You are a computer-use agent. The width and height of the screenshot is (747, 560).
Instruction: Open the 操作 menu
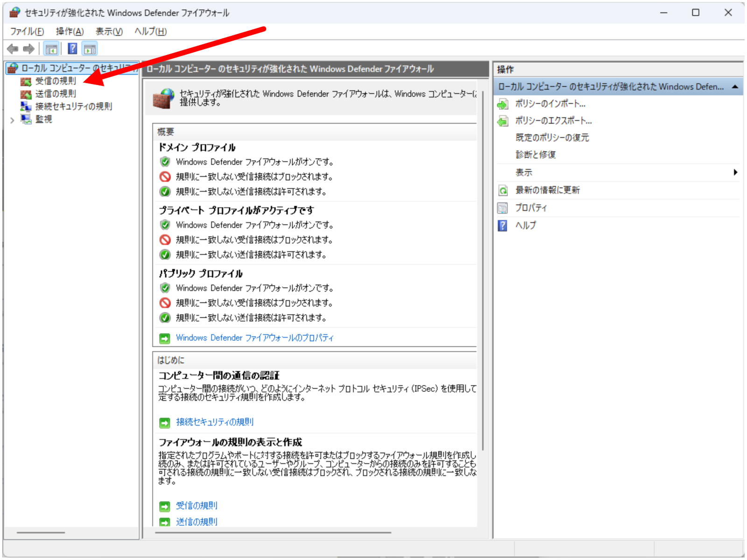pos(70,31)
